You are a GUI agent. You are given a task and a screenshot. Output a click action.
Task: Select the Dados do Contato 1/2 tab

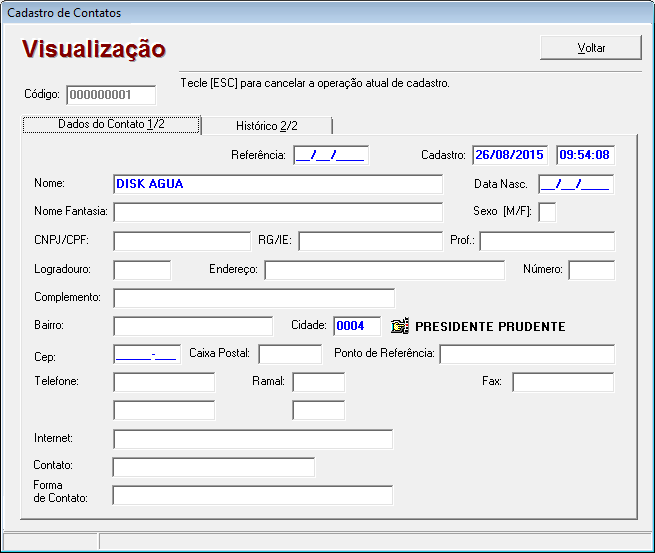[x=111, y=125]
